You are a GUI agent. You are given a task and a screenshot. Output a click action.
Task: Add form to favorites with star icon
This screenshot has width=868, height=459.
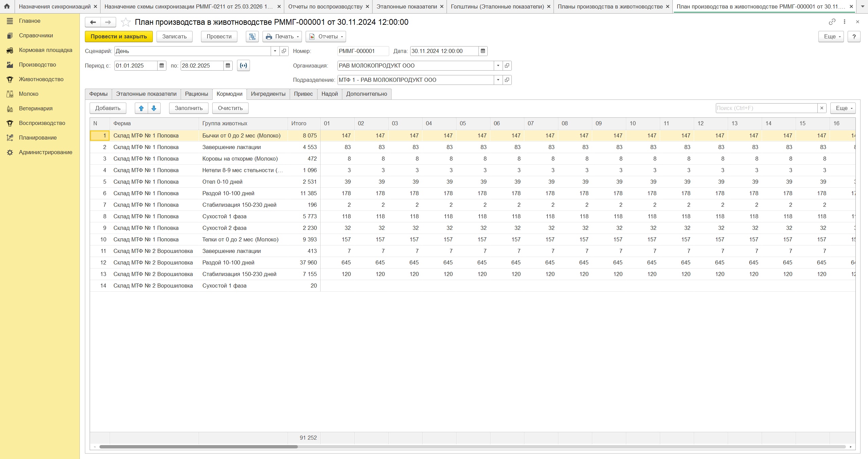(126, 22)
